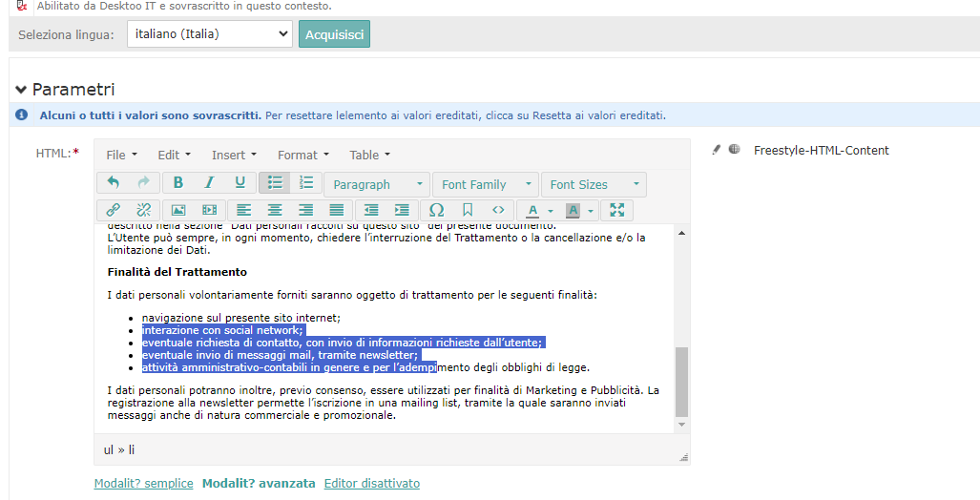Align text left
Image resolution: width=980 pixels, height=500 pixels.
tap(243, 210)
